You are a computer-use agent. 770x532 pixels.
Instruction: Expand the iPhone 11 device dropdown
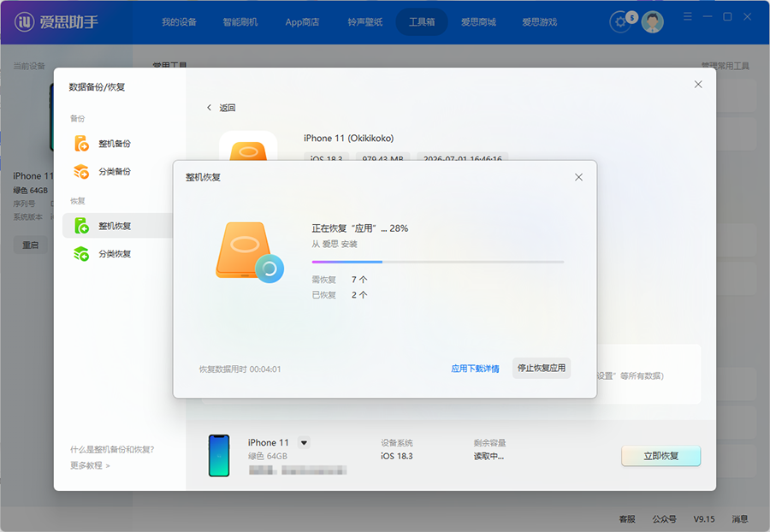point(304,443)
